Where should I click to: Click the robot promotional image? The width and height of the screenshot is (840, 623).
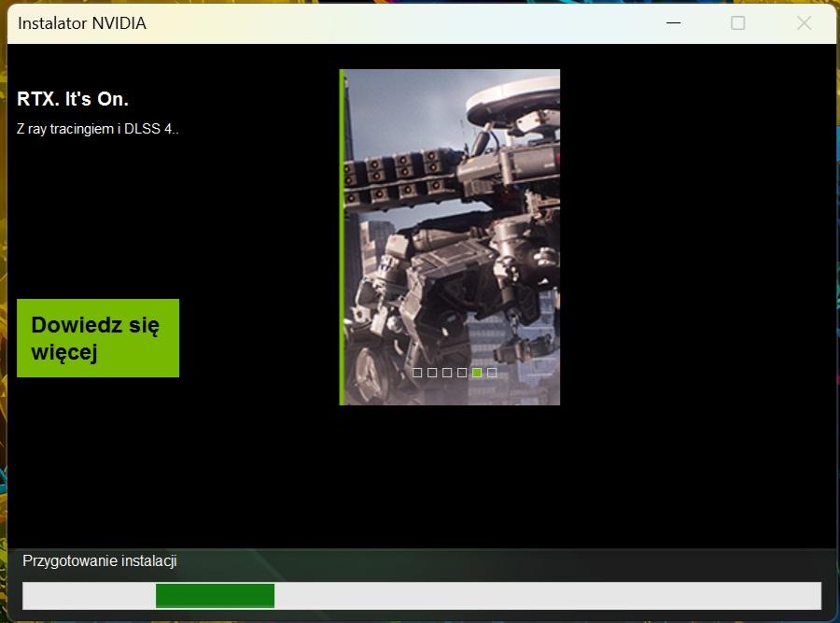[450, 237]
